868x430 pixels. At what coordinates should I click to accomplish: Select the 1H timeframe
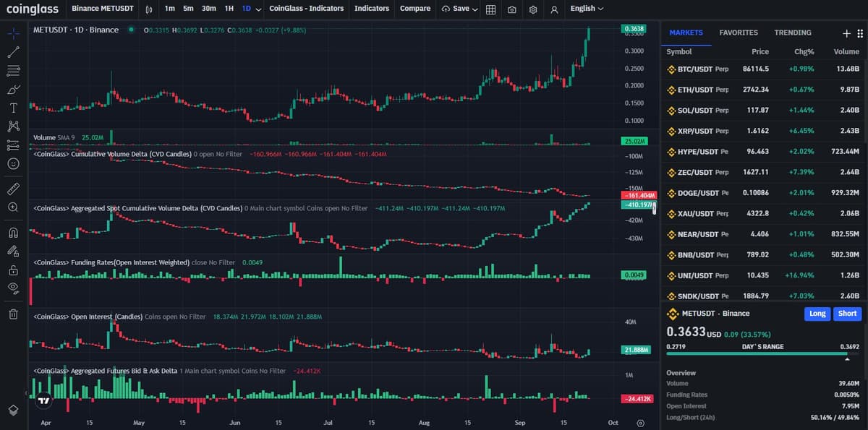point(229,9)
